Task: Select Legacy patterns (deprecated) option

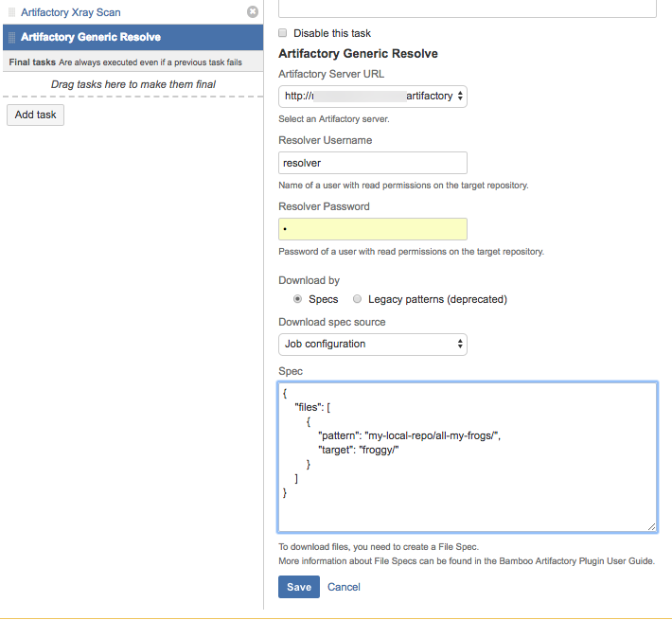Action: click(x=357, y=299)
